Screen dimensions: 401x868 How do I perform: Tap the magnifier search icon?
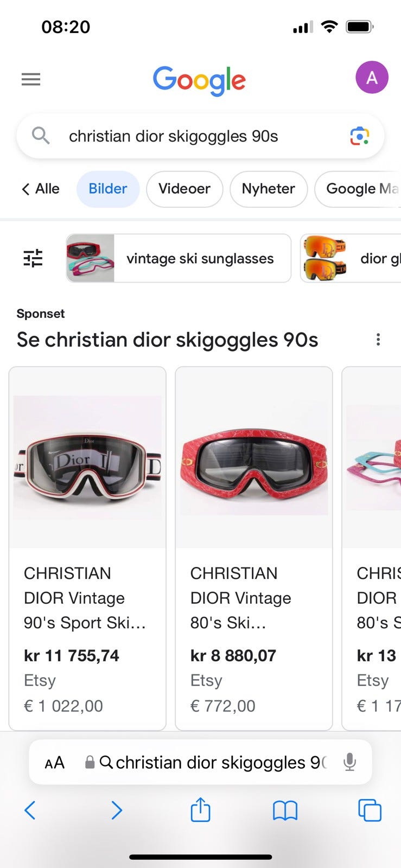pyautogui.click(x=41, y=135)
